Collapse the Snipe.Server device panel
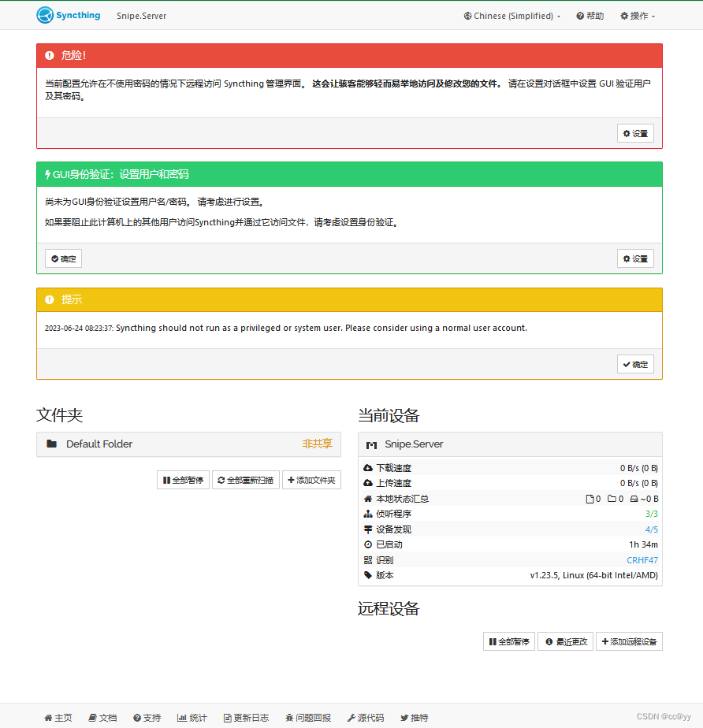This screenshot has height=728, width=703. 510,444
